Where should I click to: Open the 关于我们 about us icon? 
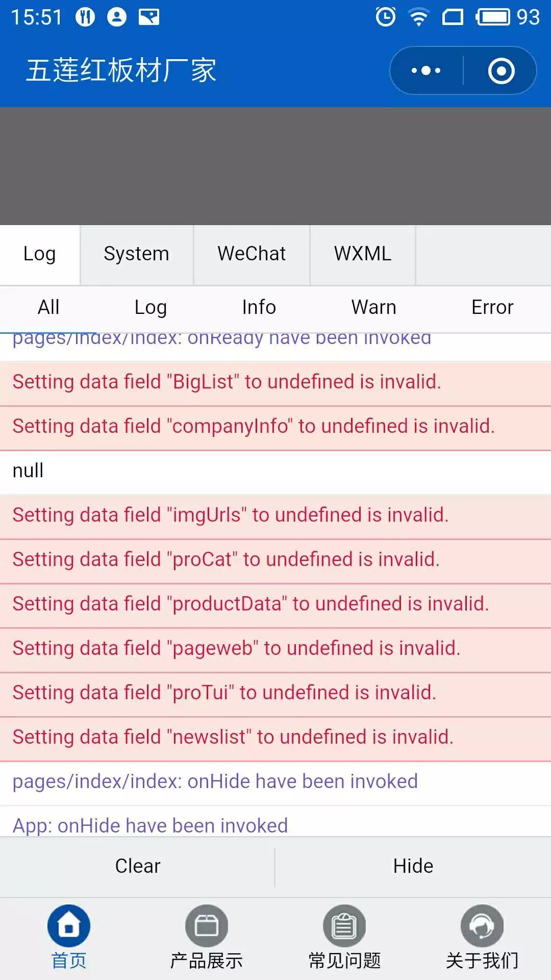point(482,926)
